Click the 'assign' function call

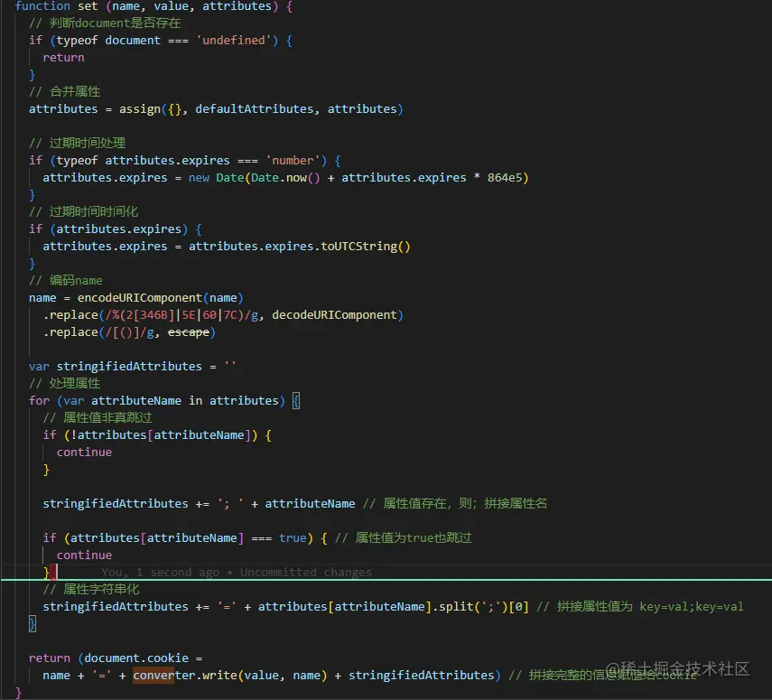point(140,109)
